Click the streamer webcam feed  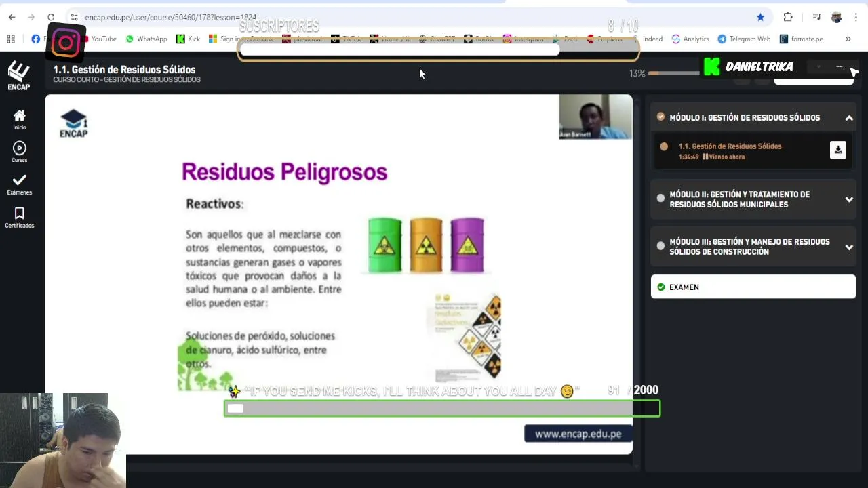pos(63,441)
